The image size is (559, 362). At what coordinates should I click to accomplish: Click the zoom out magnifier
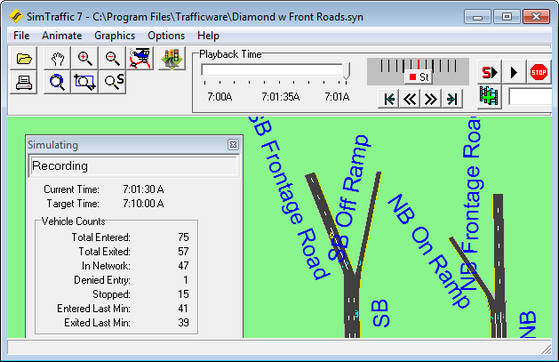(x=112, y=58)
